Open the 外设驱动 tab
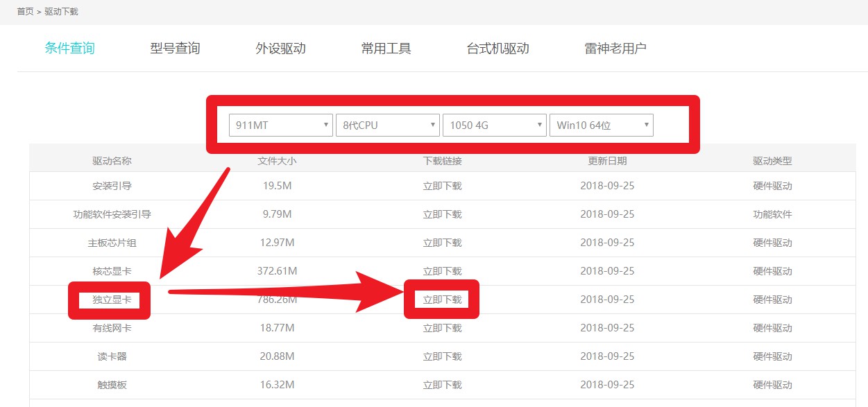Viewport: 868px width, 407px height. [x=280, y=49]
